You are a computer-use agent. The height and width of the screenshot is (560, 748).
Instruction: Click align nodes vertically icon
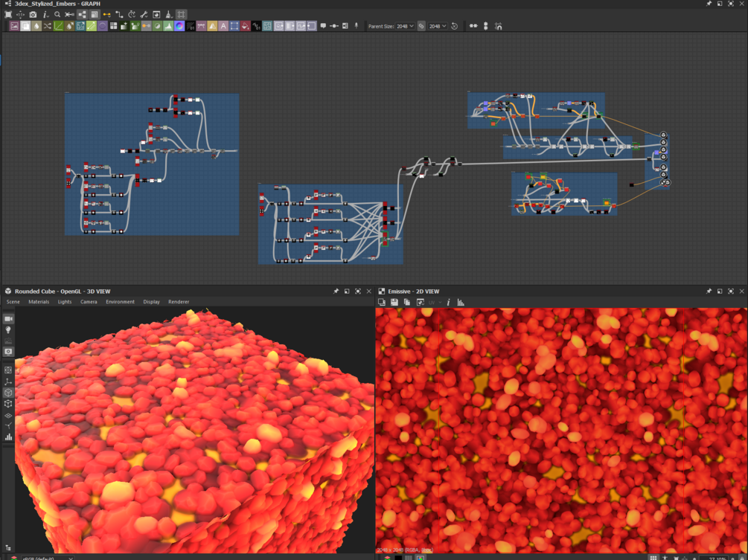coord(485,26)
